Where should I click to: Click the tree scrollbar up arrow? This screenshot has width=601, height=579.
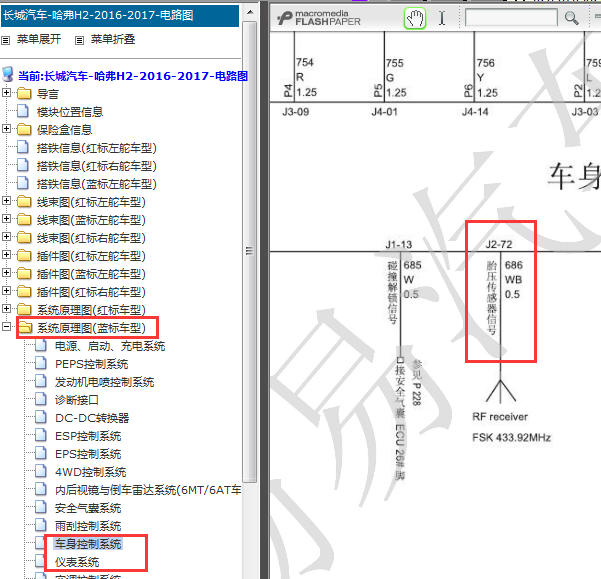coord(250,12)
